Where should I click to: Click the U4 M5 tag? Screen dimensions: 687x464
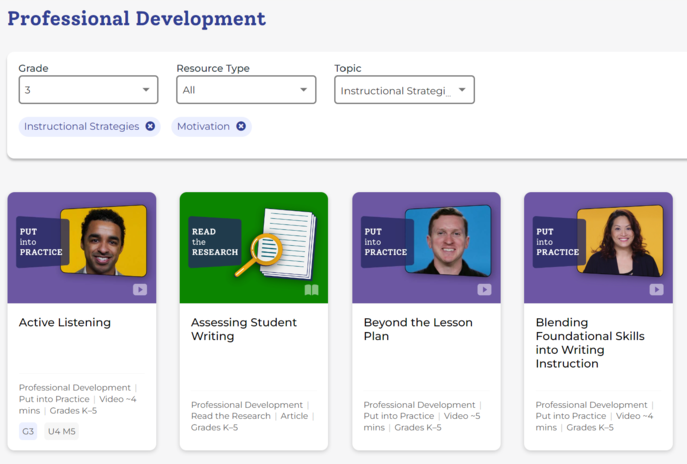point(62,432)
